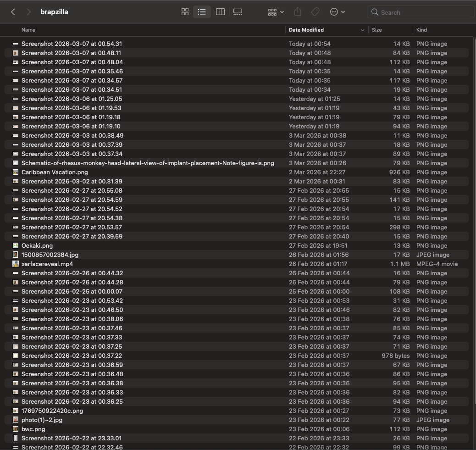Click the Forward navigation arrow
The height and width of the screenshot is (450, 476).
28,12
